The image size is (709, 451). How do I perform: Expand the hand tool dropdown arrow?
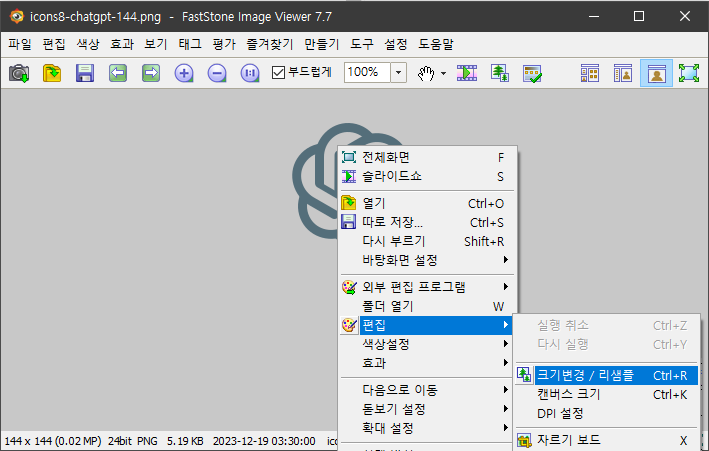tap(443, 73)
